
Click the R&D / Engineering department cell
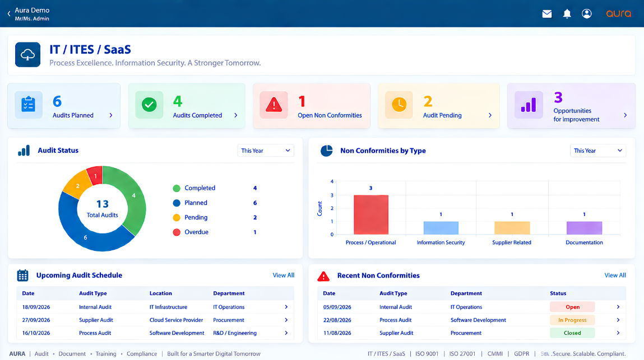tap(235, 333)
